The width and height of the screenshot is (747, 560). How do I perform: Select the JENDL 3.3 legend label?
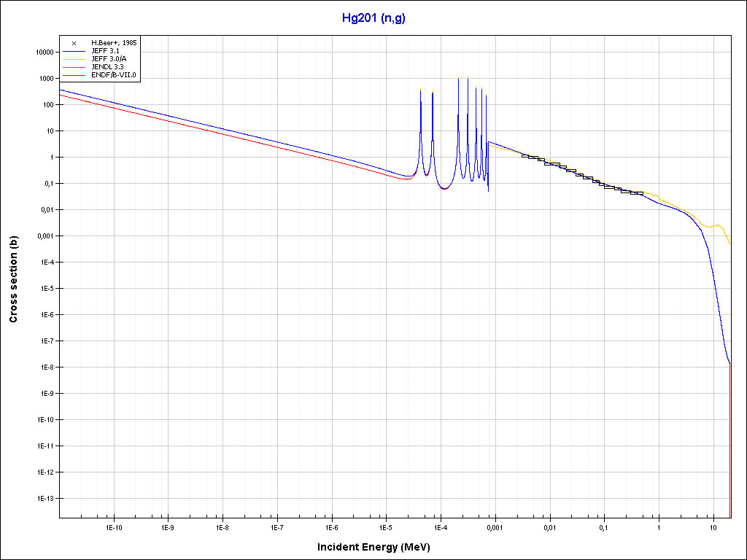click(x=107, y=67)
